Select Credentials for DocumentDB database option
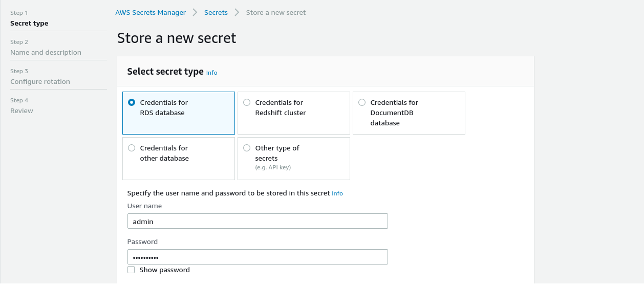The height and width of the screenshot is (286, 644). point(409,113)
